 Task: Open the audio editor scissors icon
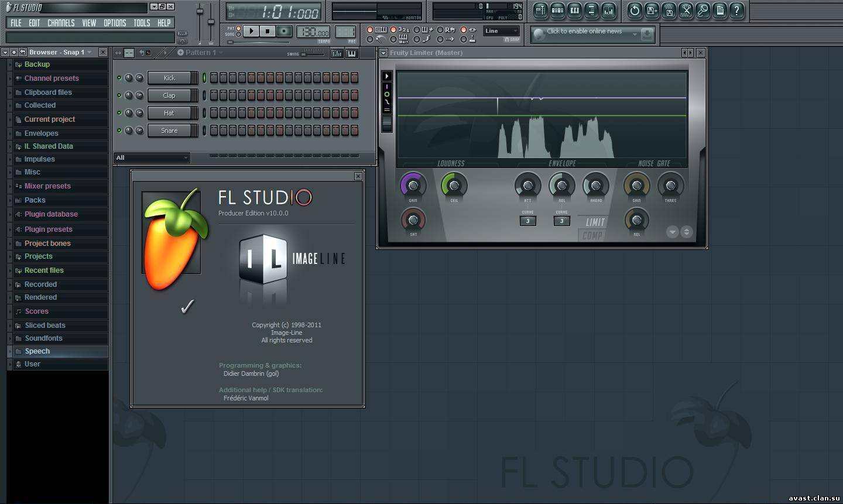[x=686, y=10]
